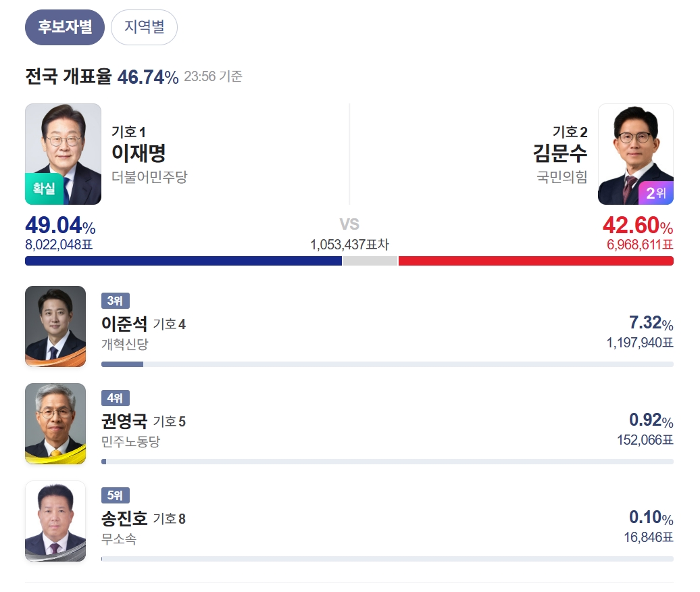Click the 이준석 name link

(124, 324)
